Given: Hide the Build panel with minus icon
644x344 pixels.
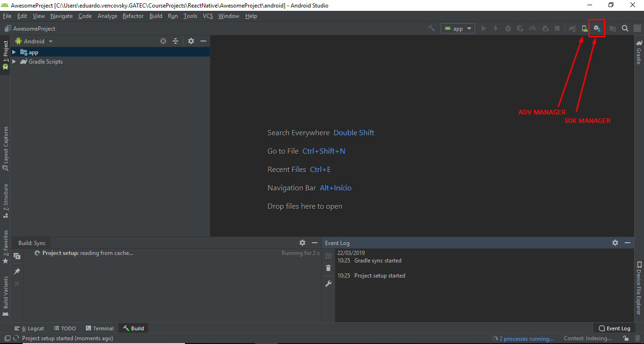Looking at the screenshot, I should pos(315,243).
